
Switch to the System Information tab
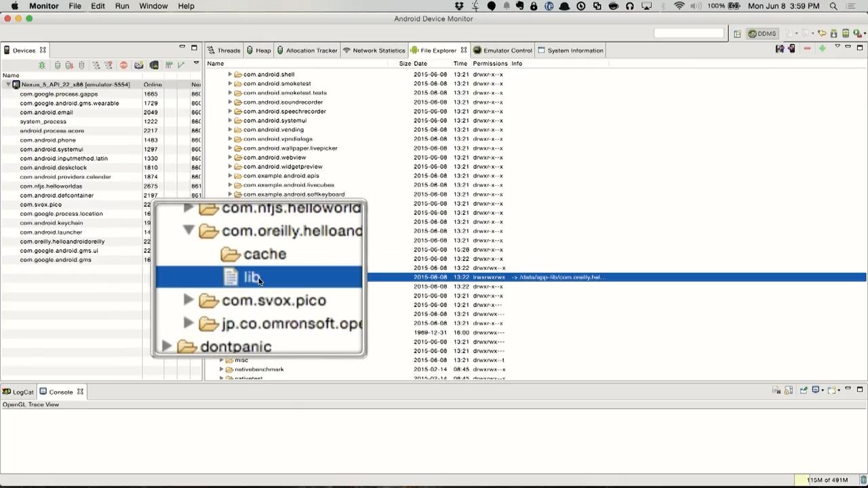(570, 50)
